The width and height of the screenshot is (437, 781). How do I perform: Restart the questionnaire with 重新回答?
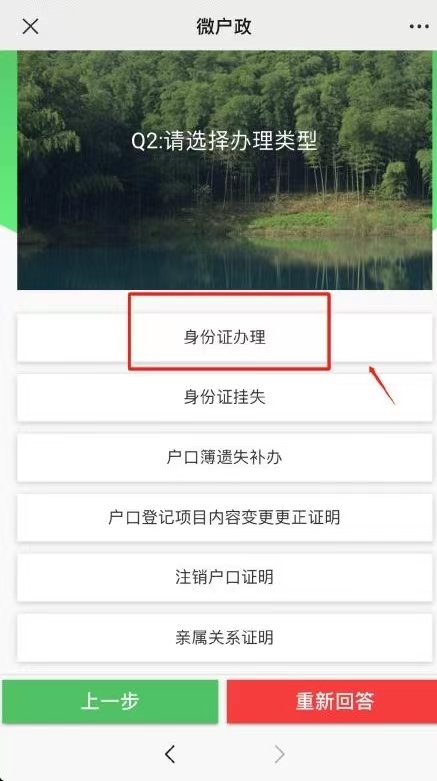pyautogui.click(x=332, y=701)
